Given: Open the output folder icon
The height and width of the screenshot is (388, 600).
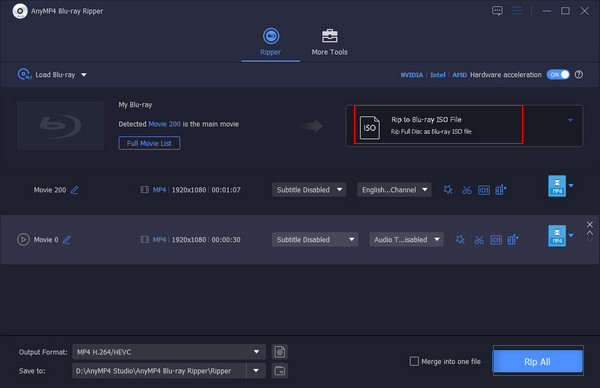Looking at the screenshot, I should (x=280, y=371).
